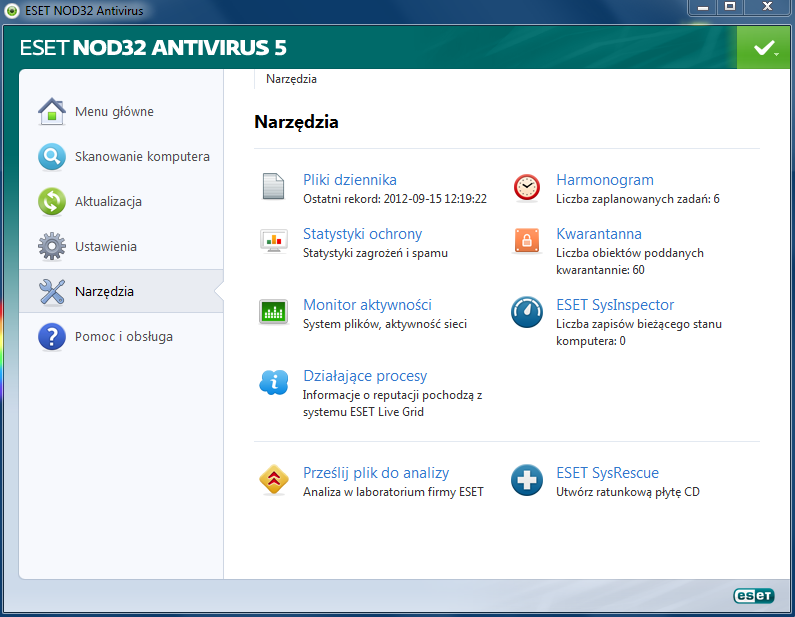
Task: Click the Statystyki ochrony chart icon
Action: [x=274, y=241]
